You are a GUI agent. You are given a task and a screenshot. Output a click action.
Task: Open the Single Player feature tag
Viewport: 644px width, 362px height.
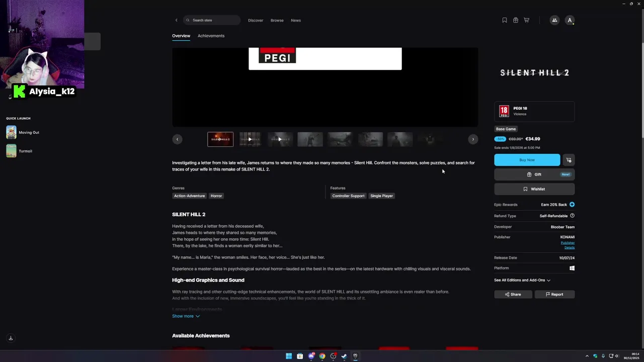pyautogui.click(x=381, y=196)
